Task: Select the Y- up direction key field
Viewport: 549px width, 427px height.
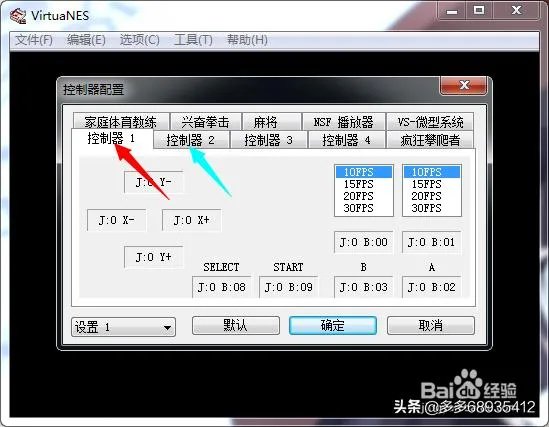Action: (x=153, y=182)
